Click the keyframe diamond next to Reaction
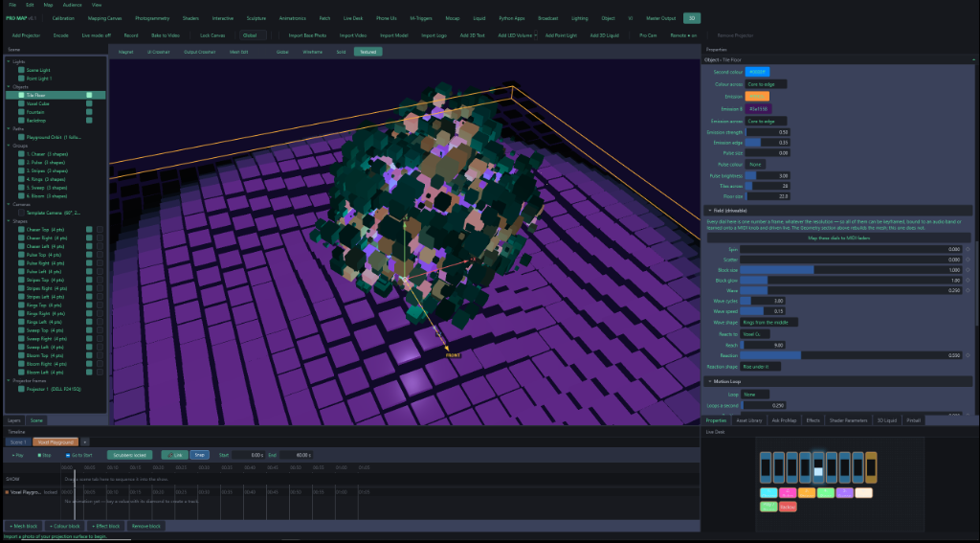Image resolution: width=980 pixels, height=543 pixels. coord(968,355)
